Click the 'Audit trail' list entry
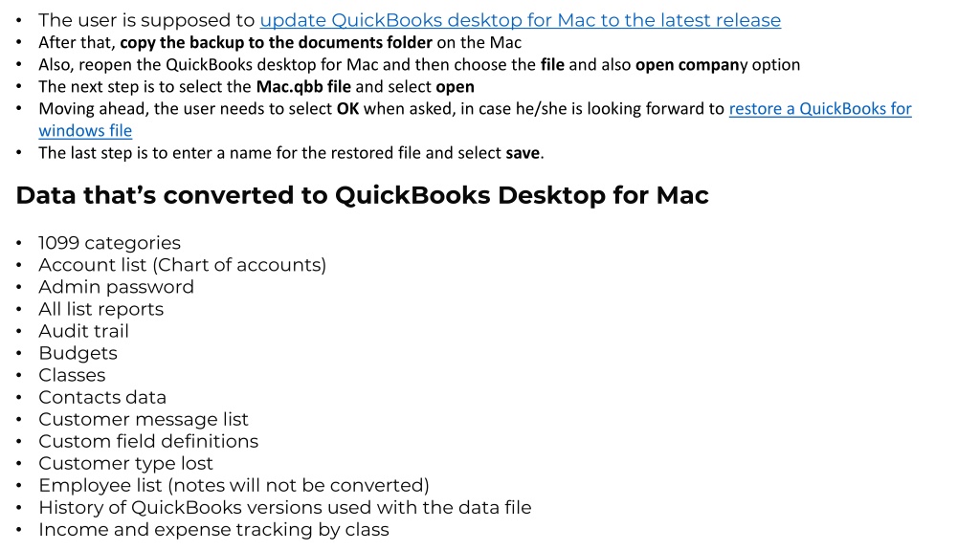The image size is (980, 551). (x=84, y=331)
